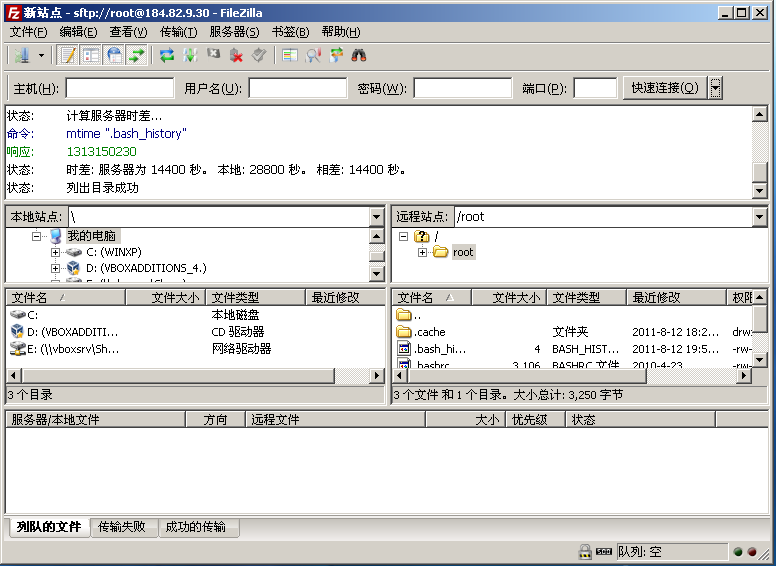Click the cancel current operation icon
776x566 pixels.
[213, 55]
